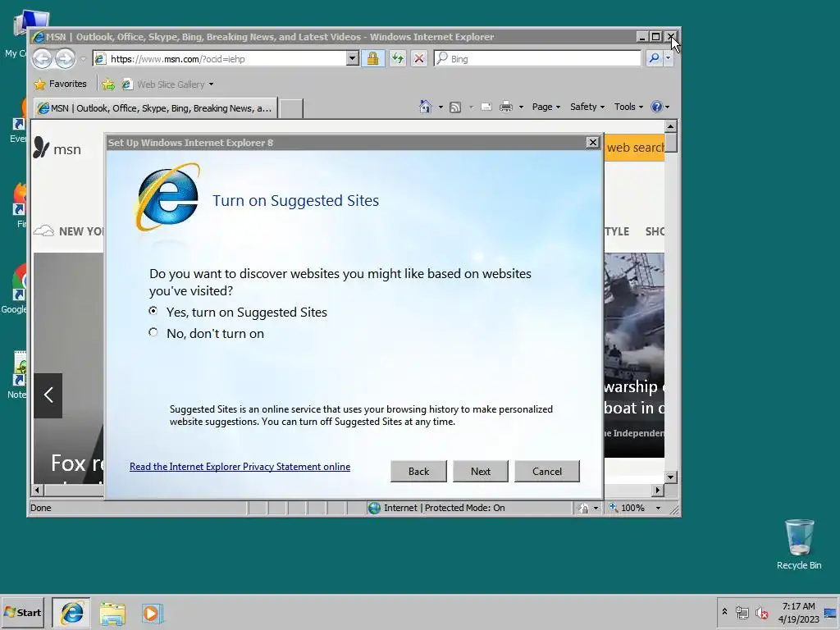Click the RSS feeds icon
The height and width of the screenshot is (630, 840).
coord(455,107)
